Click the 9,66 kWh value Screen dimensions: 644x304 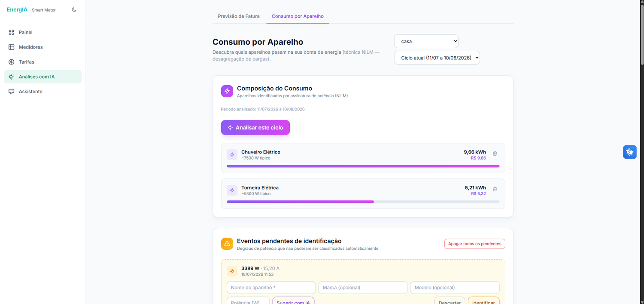pos(475,152)
